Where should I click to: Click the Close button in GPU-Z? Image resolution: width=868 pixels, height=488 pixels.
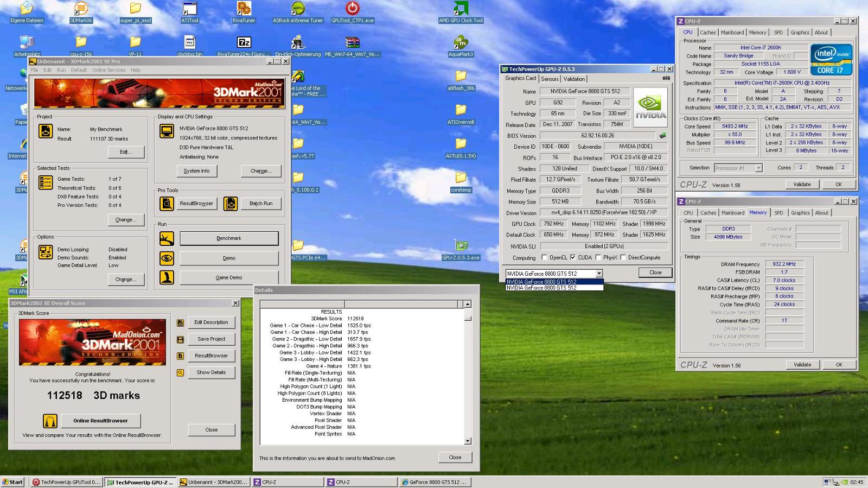(655, 272)
